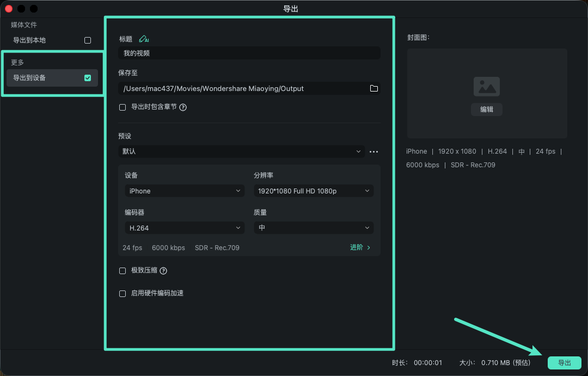Click the 00:00:01 duration value
Screen dimensions: 588x376
pyautogui.click(x=428, y=363)
